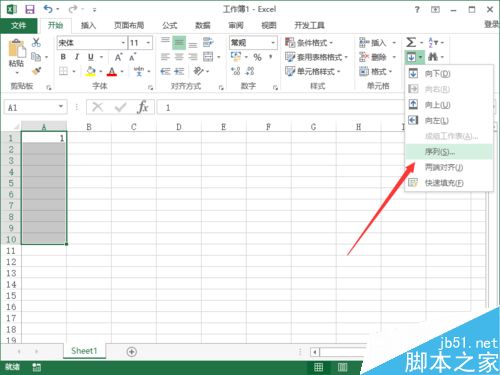Screen dimensions: 500x375
Task: Switch to the 公式 formulas tab
Action: [170, 25]
